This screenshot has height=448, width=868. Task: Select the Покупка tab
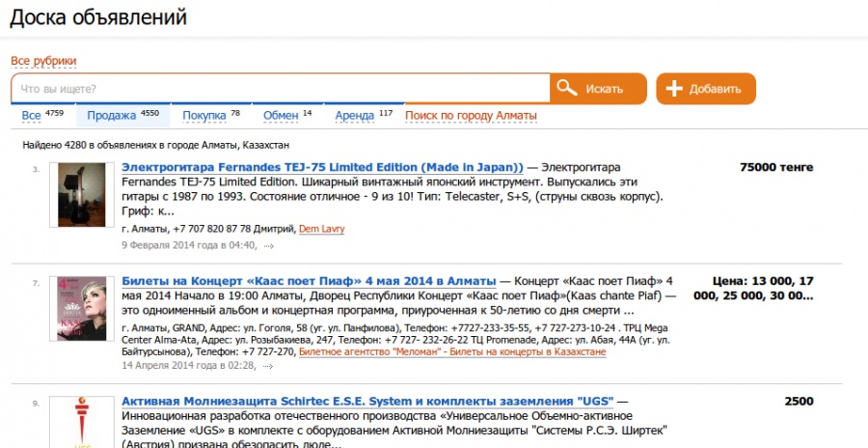point(203,116)
